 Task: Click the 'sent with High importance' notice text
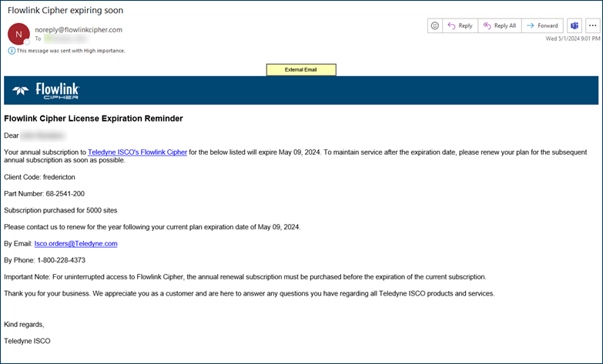tap(71, 51)
